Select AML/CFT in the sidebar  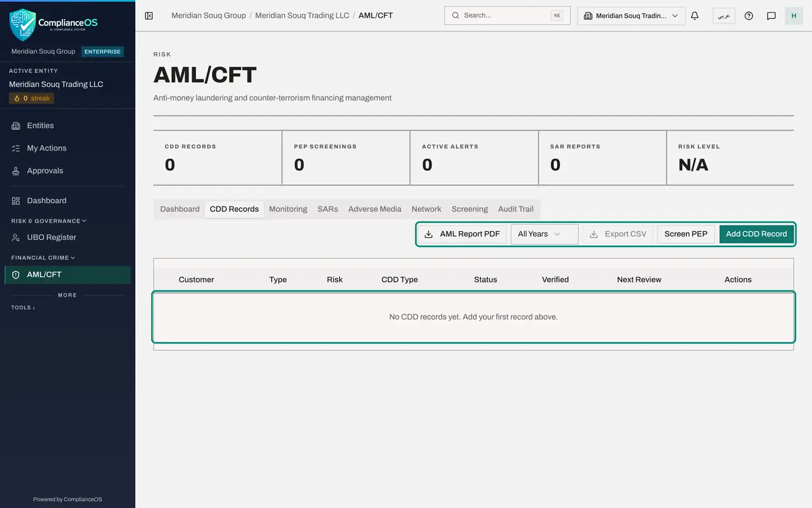(67, 274)
